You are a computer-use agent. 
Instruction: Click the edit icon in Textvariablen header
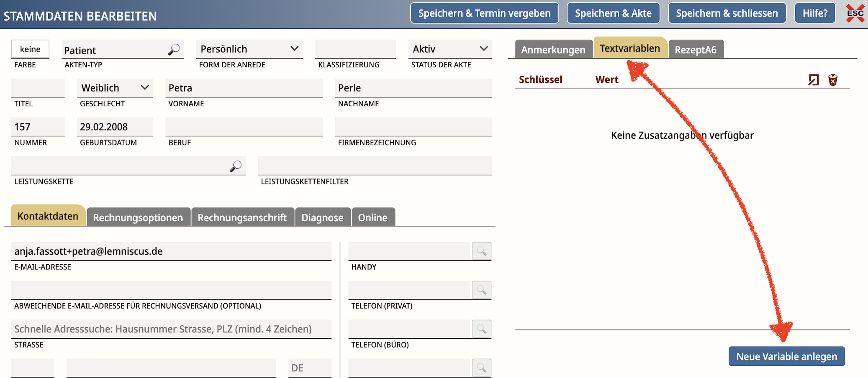click(x=813, y=79)
